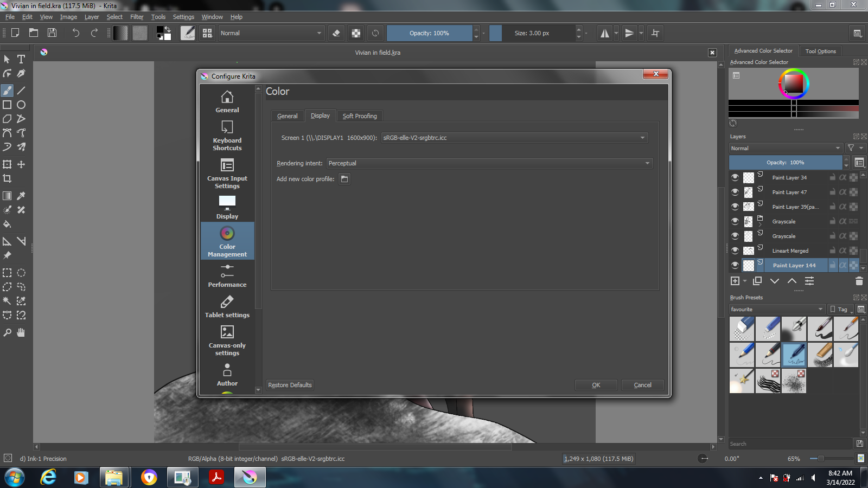The image size is (868, 488).
Task: Hide Paint Layer 144
Action: [735, 265]
